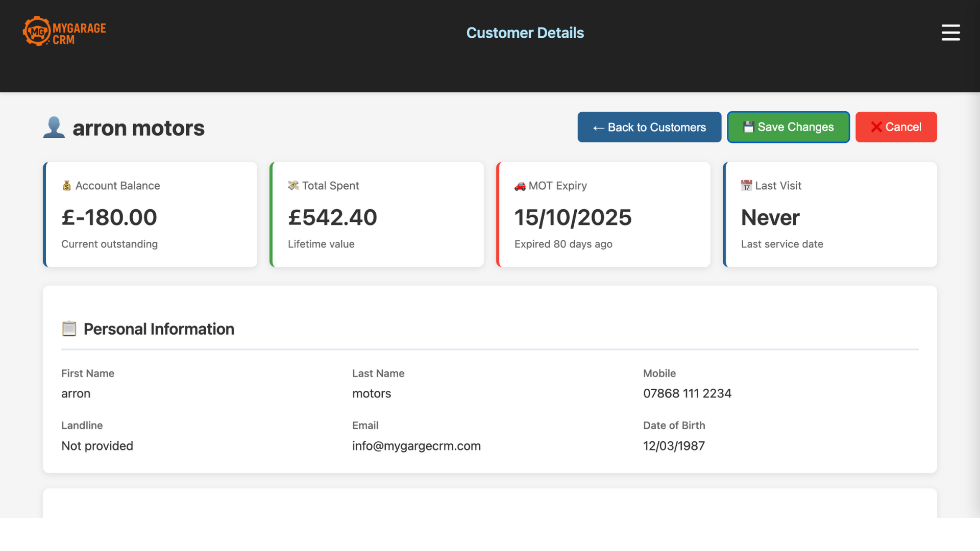The image size is (980, 551).
Task: Click the money bag icon on Account Balance card
Action: tap(66, 185)
